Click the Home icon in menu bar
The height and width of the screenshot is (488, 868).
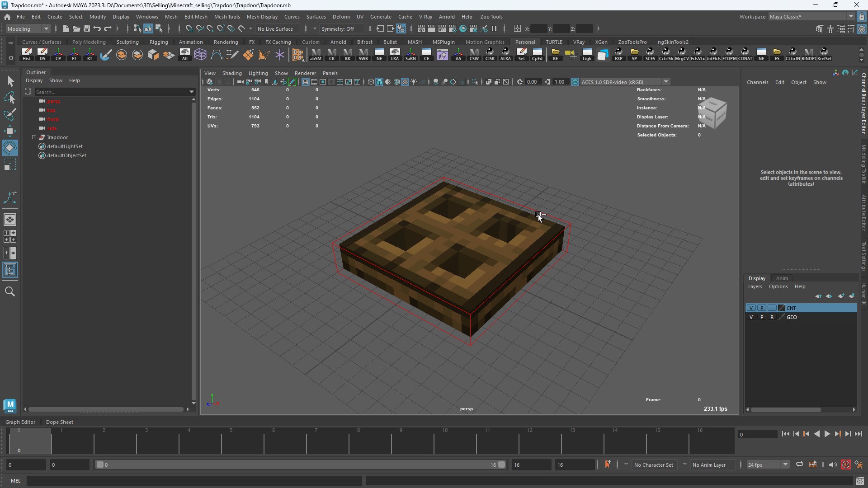point(7,17)
